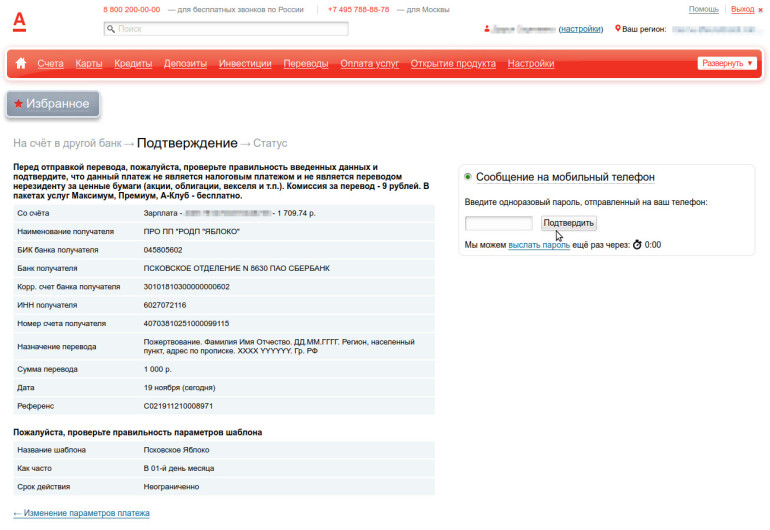Click the На счёт в другой банк step
The image size is (770, 530).
click(67, 143)
